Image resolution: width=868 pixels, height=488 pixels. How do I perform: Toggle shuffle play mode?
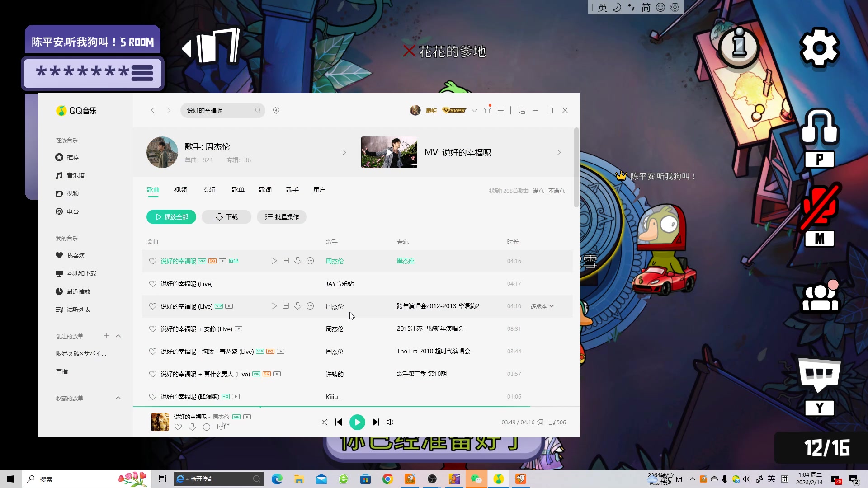324,422
